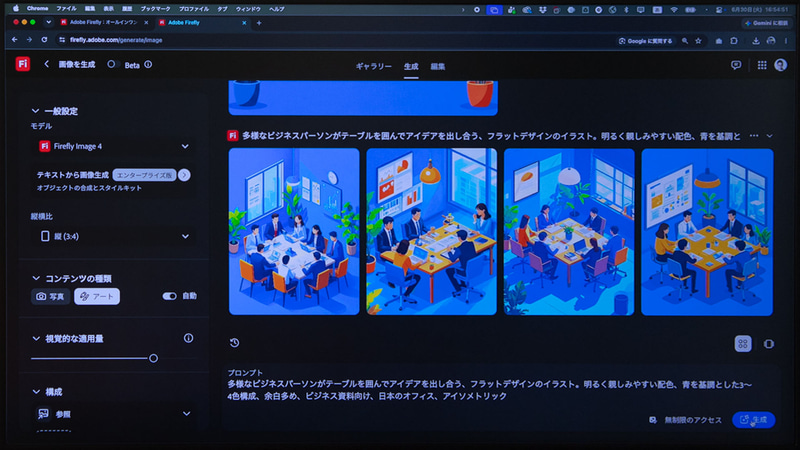Go back using the arrow beside 画像を生成

(x=46, y=64)
